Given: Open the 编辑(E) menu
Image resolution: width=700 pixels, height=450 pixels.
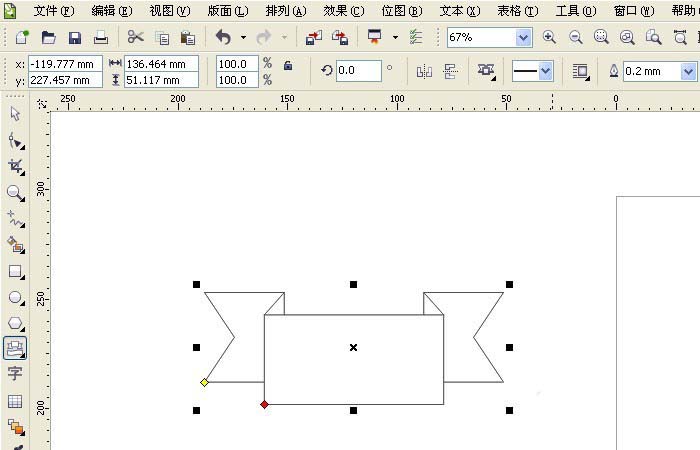Looking at the screenshot, I should click(112, 10).
